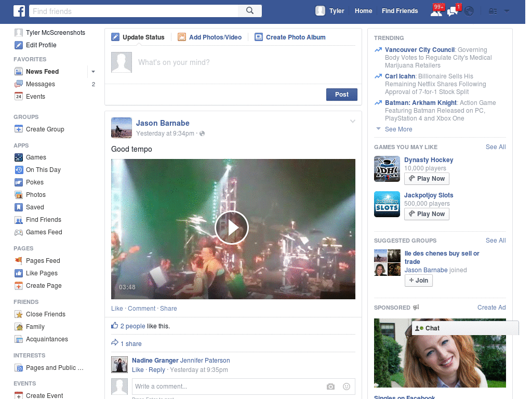This screenshot has height=399, width=532.
Task: Click See All for suggested groups
Action: [x=495, y=241]
